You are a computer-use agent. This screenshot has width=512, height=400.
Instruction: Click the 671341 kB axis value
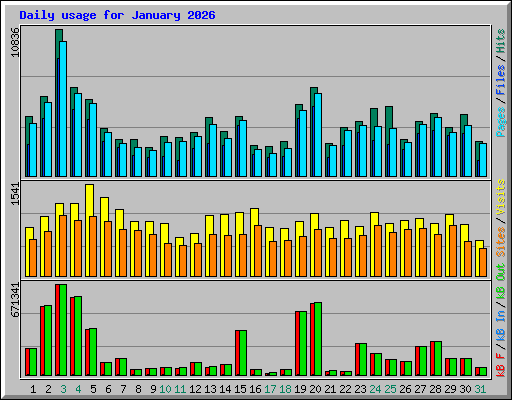pyautogui.click(x=15, y=300)
